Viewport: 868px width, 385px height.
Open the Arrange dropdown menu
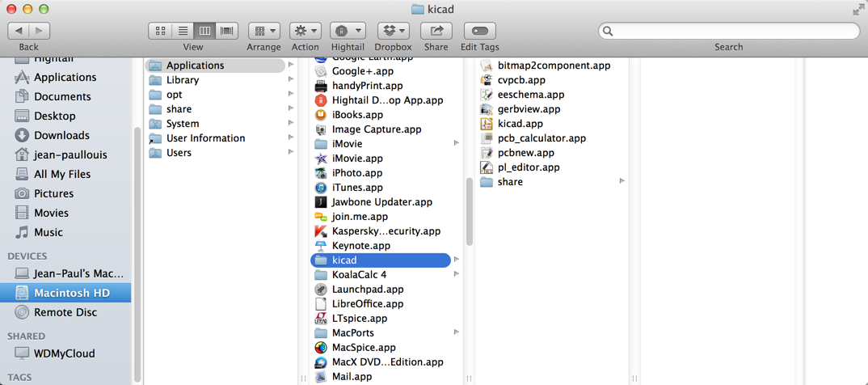pos(264,31)
